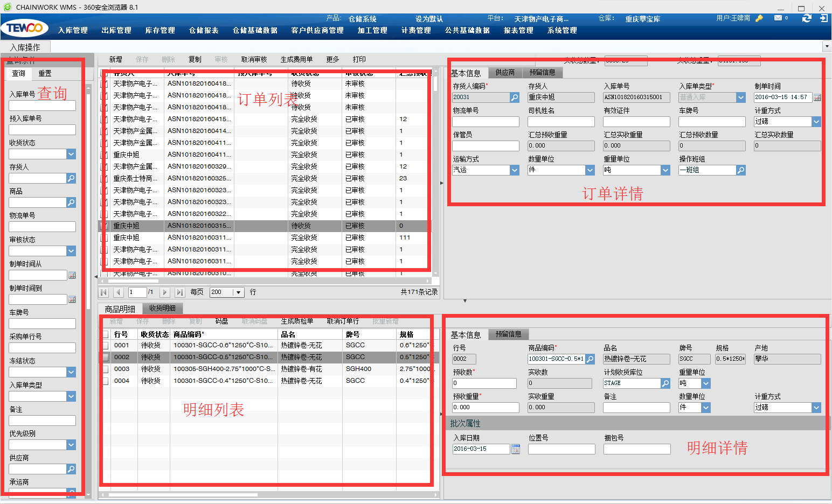Click the 入库单号 input field in query panel
Screen dimensions: 832x504
[x=42, y=106]
